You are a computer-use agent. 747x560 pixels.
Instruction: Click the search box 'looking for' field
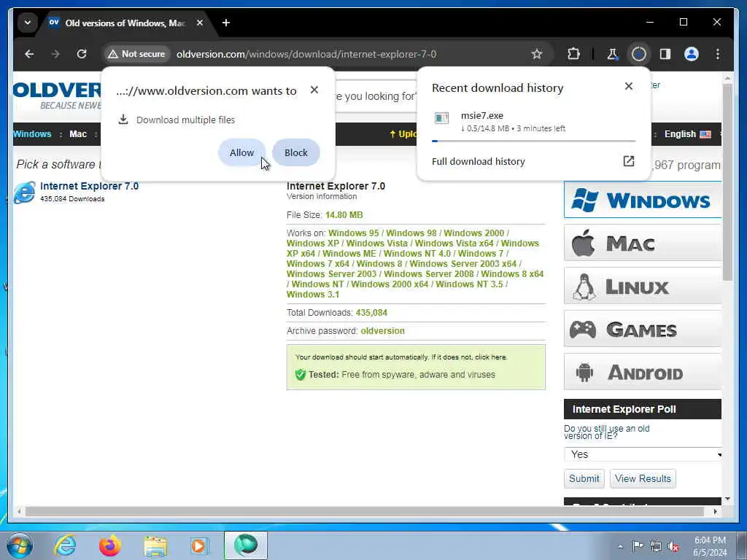click(376, 96)
